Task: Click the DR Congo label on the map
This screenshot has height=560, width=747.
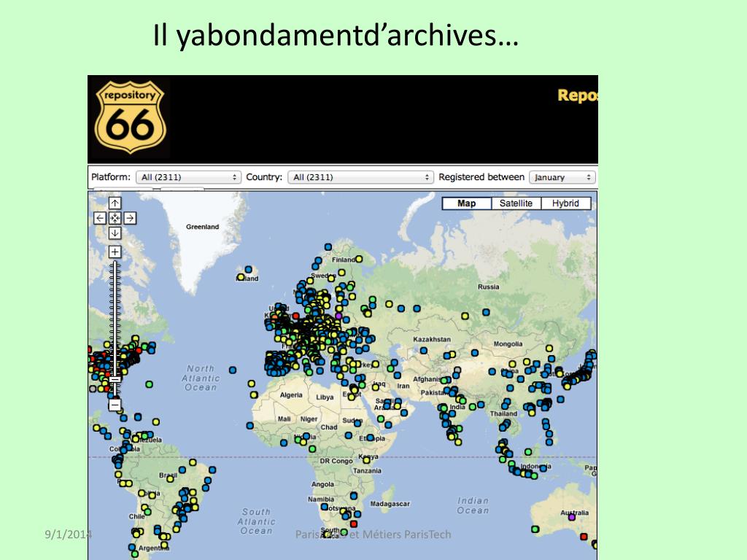Action: tap(336, 461)
